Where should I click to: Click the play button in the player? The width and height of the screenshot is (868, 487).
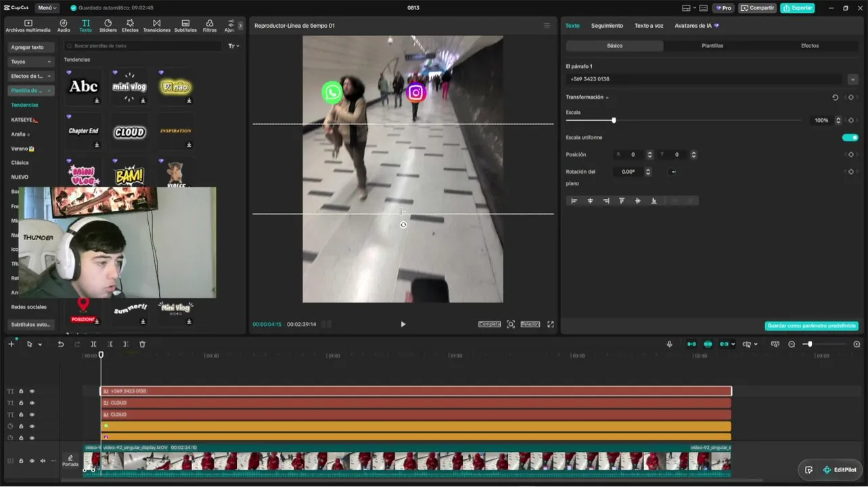pos(403,325)
